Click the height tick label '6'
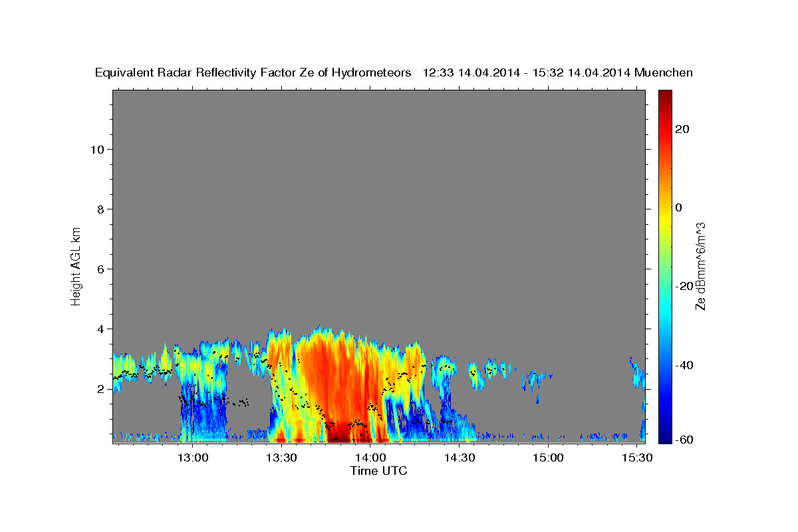 pyautogui.click(x=99, y=269)
